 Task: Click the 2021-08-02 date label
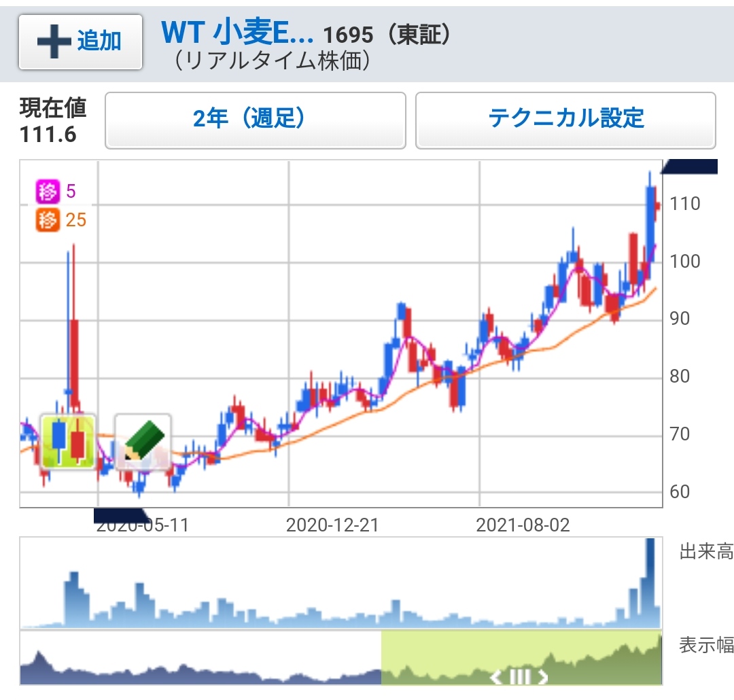(523, 525)
